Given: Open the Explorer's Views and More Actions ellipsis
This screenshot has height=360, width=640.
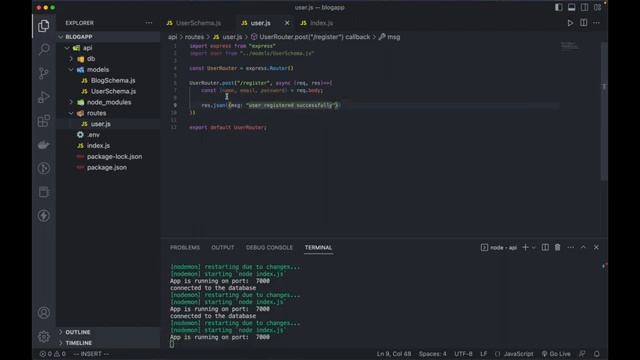Looking at the screenshot, I should (149, 23).
